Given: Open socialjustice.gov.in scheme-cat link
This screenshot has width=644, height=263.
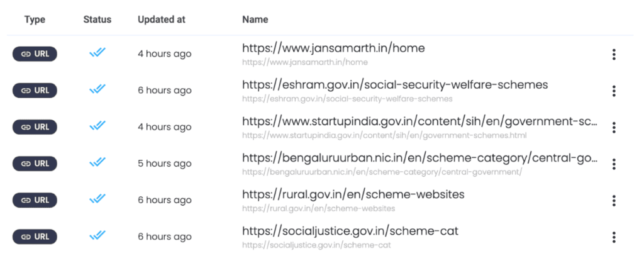Looking at the screenshot, I should pos(350,230).
